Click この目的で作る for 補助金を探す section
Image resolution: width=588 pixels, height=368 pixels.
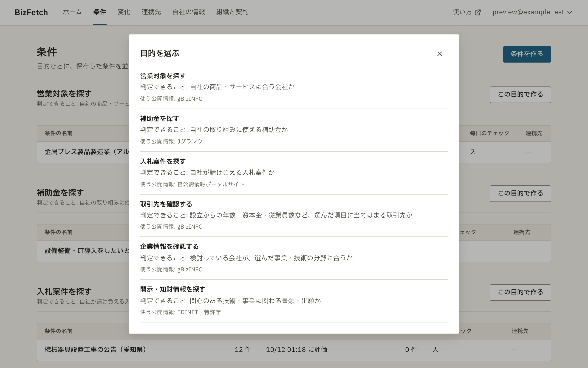[520, 193]
